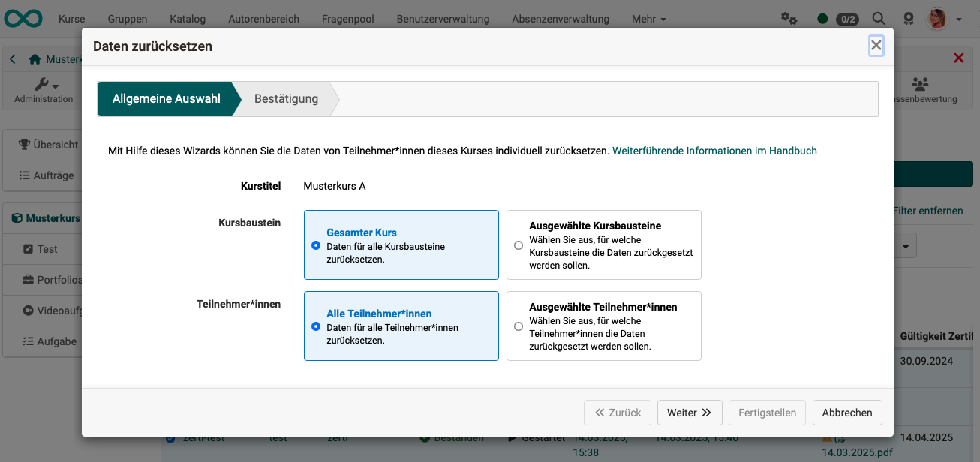Select Ausgewählte Teilnehmer*innen option
This screenshot has height=462, width=980.
point(519,326)
